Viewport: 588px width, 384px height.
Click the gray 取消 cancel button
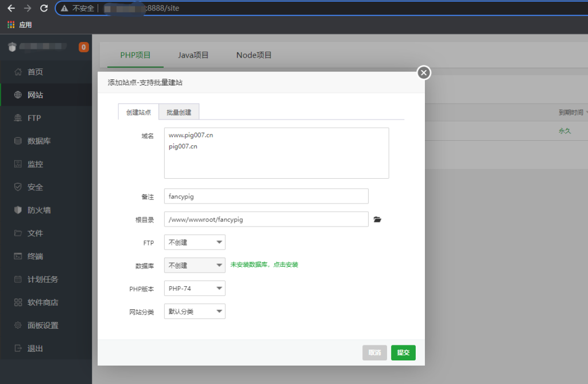[x=374, y=352]
